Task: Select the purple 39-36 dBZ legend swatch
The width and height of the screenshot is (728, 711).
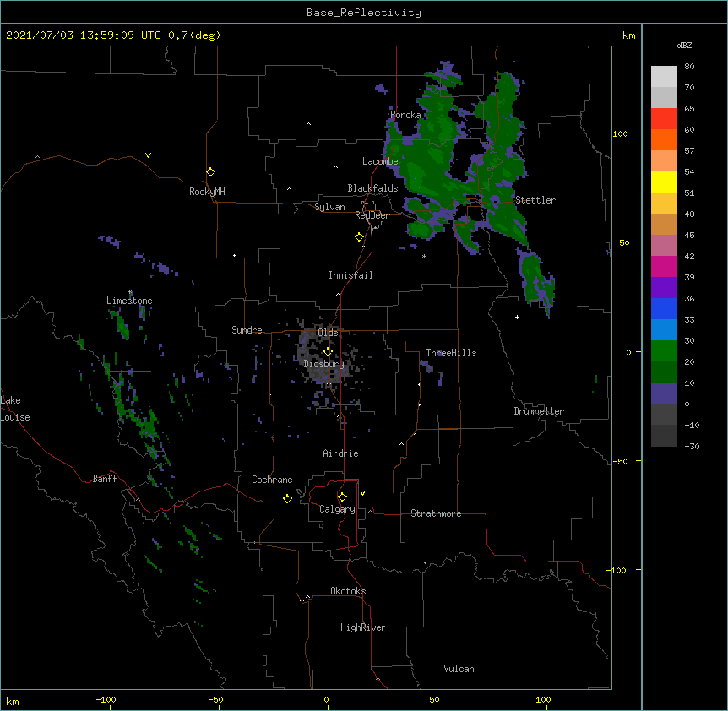Action: [664, 287]
